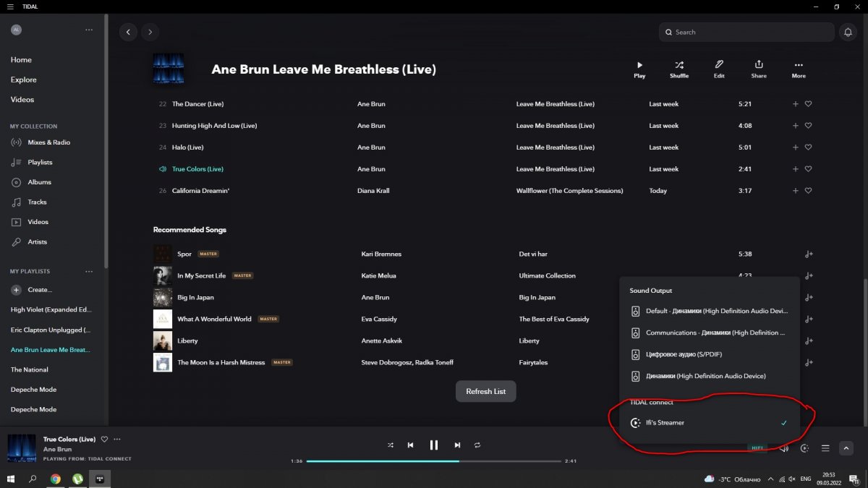Open Chrome from the taskbar
The image size is (868, 488).
55,479
